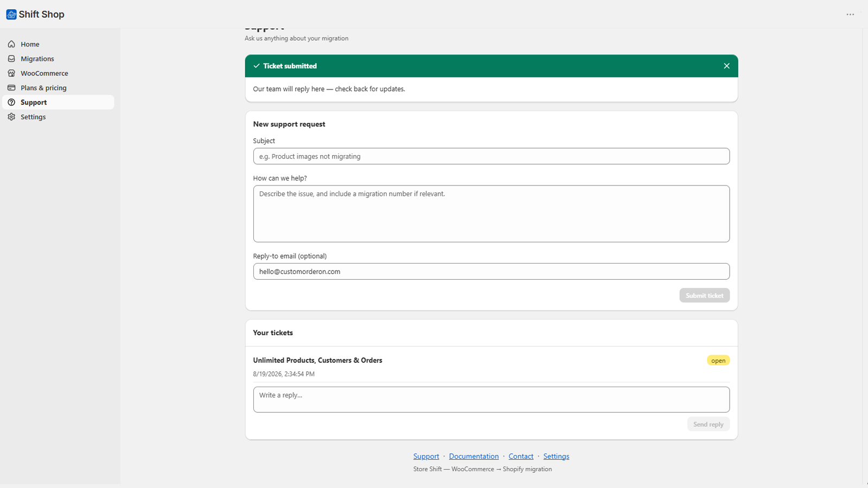
Task: Click 'Store Shift — WooCommerce → Shopify migration' footer text
Action: pyautogui.click(x=482, y=469)
